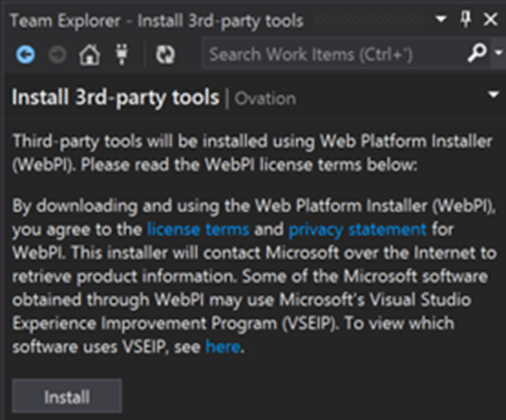Close the Team Explorer panel
Viewport: 506px width, 420px height.
point(490,19)
